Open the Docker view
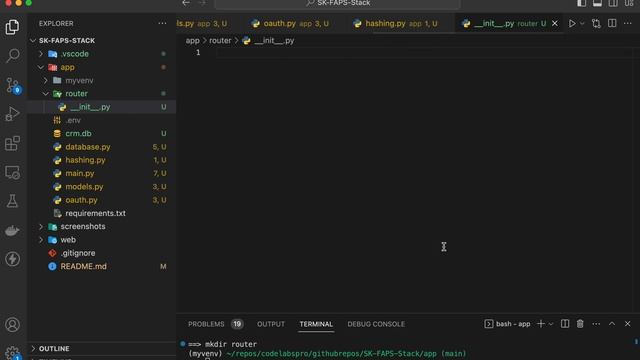Image resolution: width=640 pixels, height=360 pixels. click(12, 231)
